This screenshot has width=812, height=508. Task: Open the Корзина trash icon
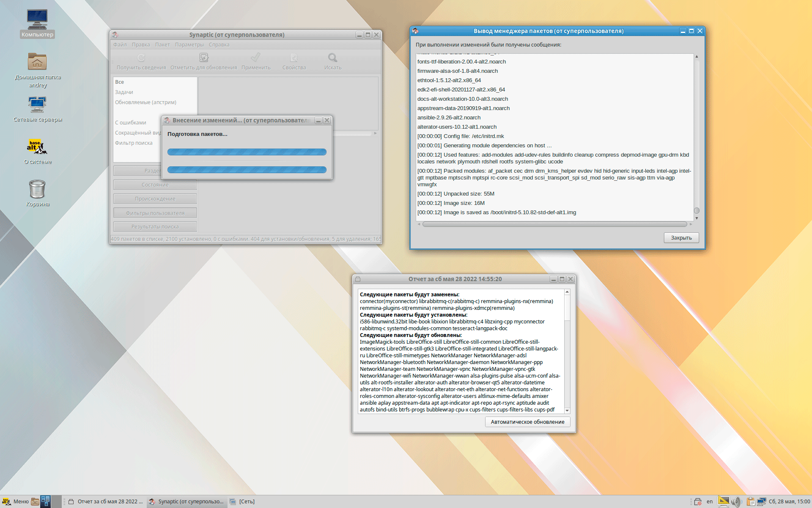pyautogui.click(x=37, y=189)
